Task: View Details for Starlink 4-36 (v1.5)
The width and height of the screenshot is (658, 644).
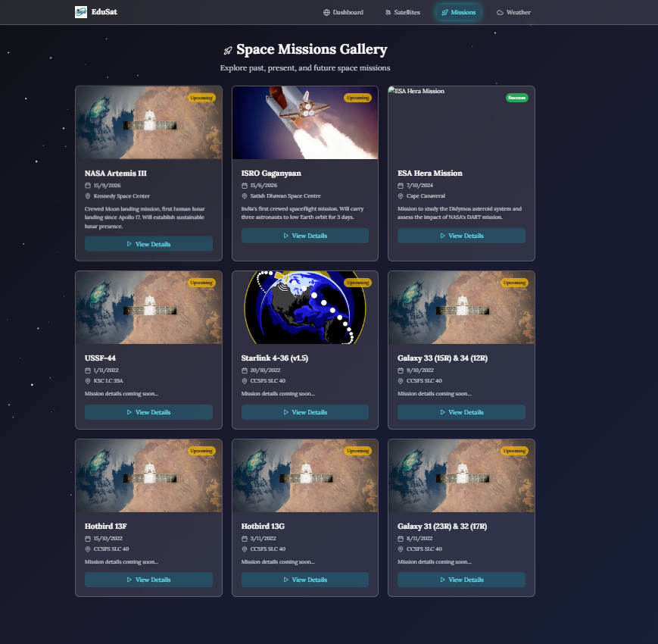Action: point(305,412)
